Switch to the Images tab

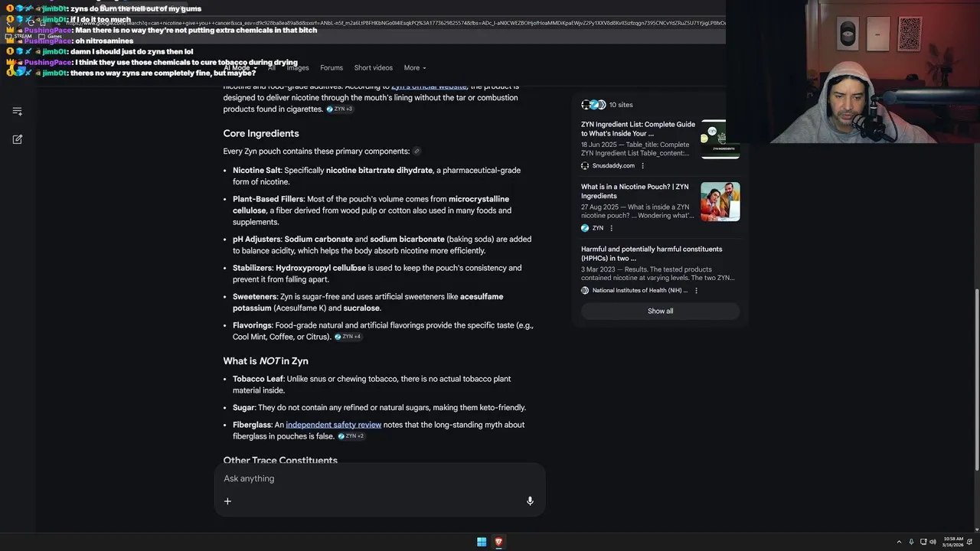[x=298, y=68]
